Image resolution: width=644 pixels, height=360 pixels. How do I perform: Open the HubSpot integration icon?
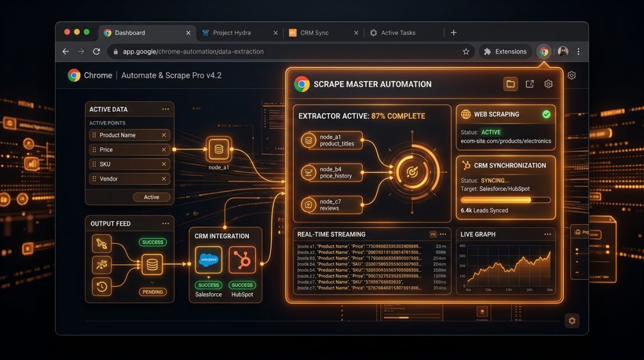242,260
